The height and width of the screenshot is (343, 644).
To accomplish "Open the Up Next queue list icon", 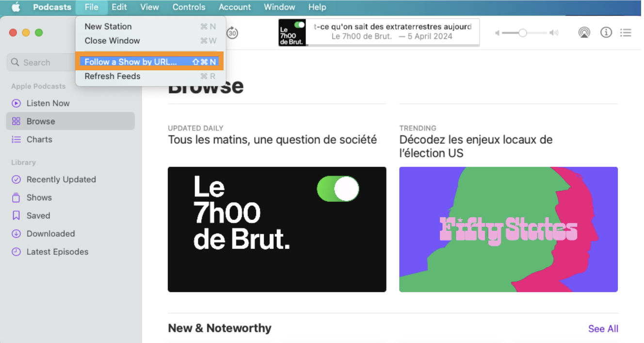I will click(626, 33).
